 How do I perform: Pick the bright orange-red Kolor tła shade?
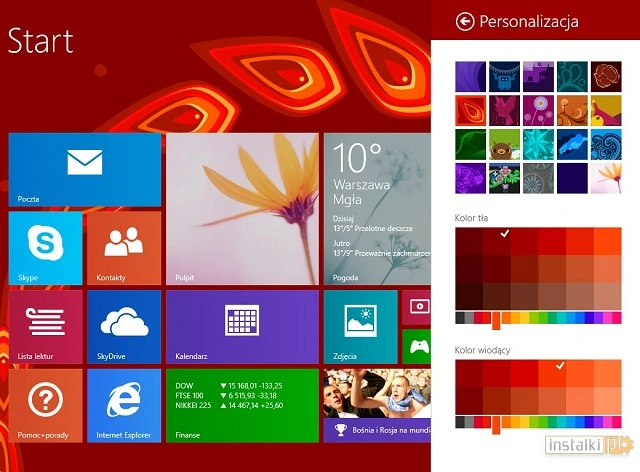pos(608,241)
